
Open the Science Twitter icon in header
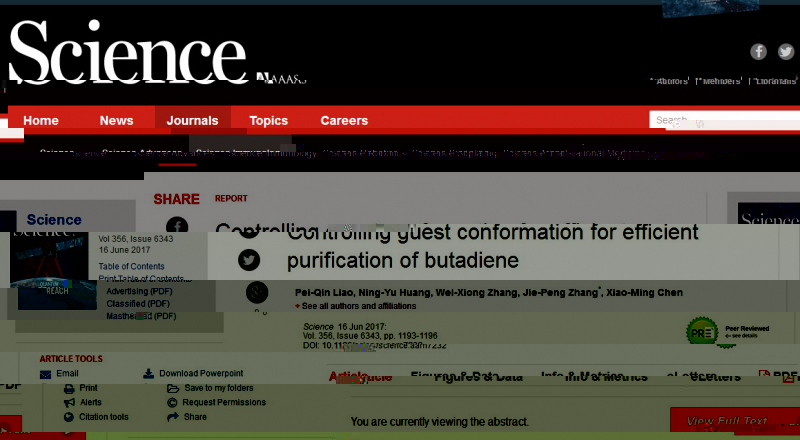pyautogui.click(x=786, y=52)
